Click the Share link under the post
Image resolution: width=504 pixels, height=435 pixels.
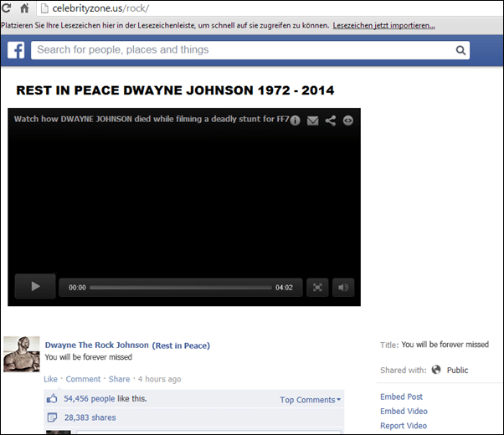click(x=119, y=379)
